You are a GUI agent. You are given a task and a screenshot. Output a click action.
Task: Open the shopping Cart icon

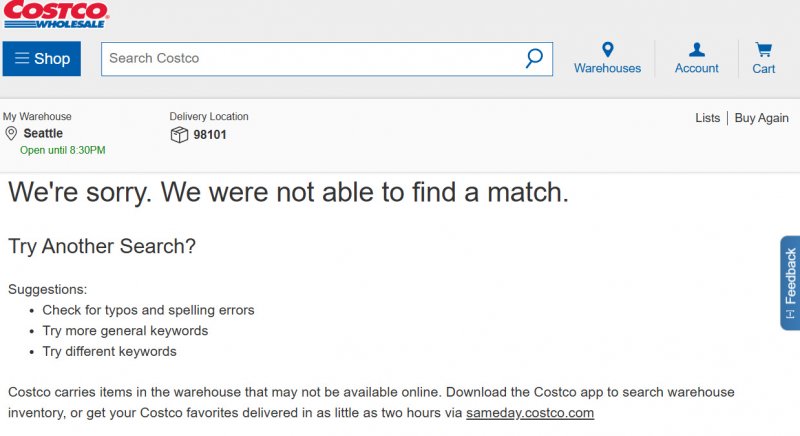[764, 50]
